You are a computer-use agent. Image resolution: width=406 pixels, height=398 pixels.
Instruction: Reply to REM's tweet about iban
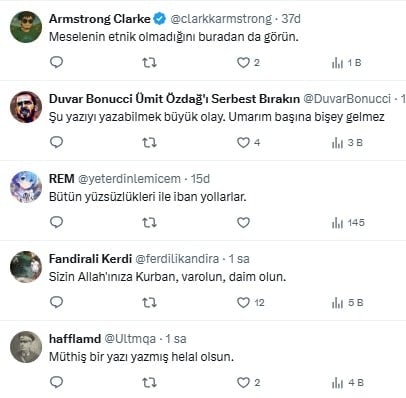56,222
